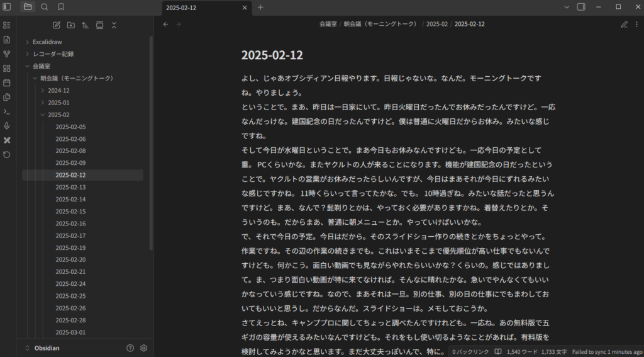Open the 2025-02-13 note

click(70, 188)
